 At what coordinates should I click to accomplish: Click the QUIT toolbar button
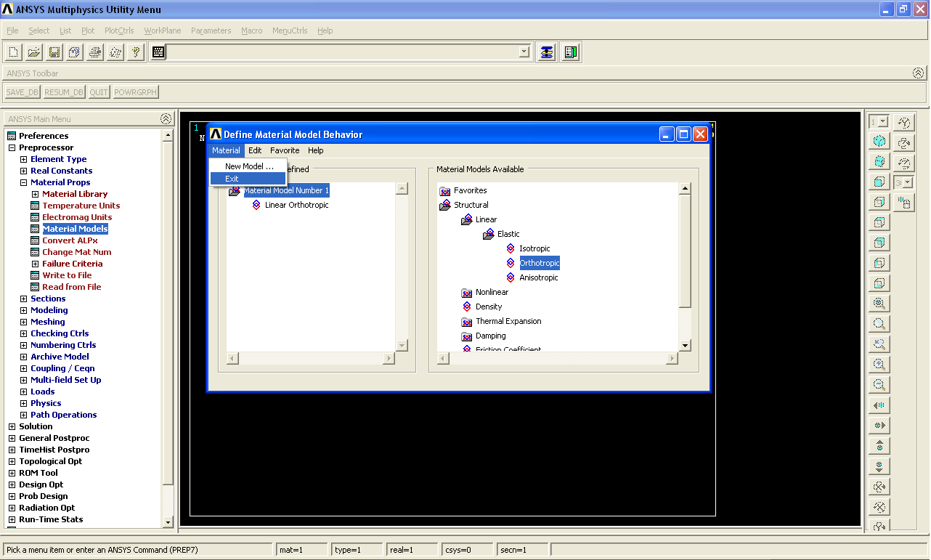pos(99,92)
